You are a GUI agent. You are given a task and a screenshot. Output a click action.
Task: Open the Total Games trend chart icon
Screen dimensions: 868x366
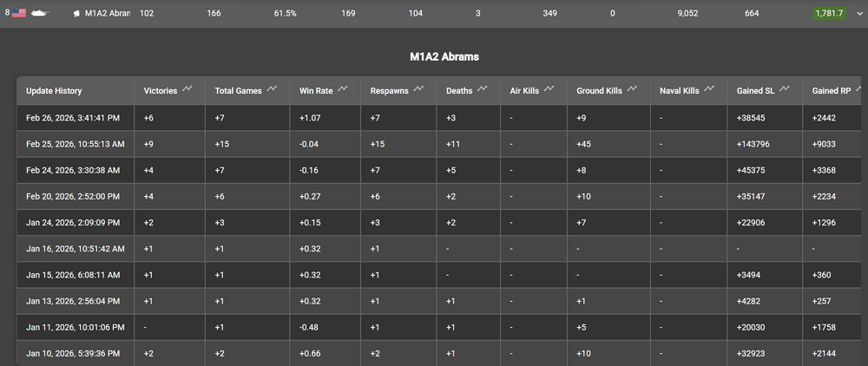(273, 89)
